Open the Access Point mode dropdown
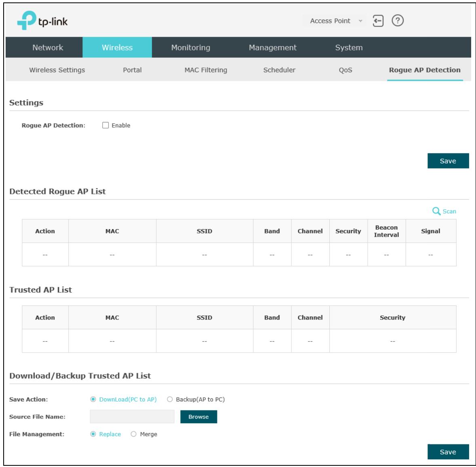Image resolution: width=476 pixels, height=467 pixels. pyautogui.click(x=336, y=21)
